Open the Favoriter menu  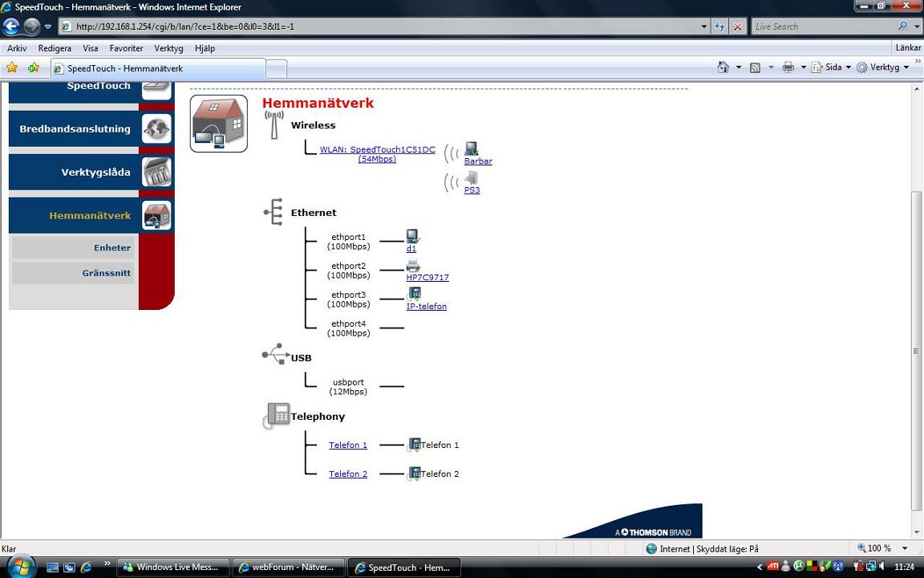click(126, 48)
